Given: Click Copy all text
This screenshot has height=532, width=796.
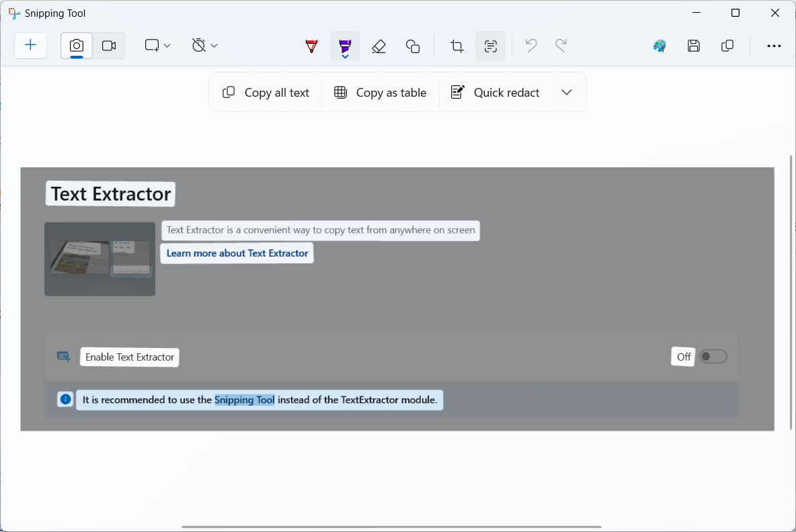Looking at the screenshot, I should coord(266,92).
